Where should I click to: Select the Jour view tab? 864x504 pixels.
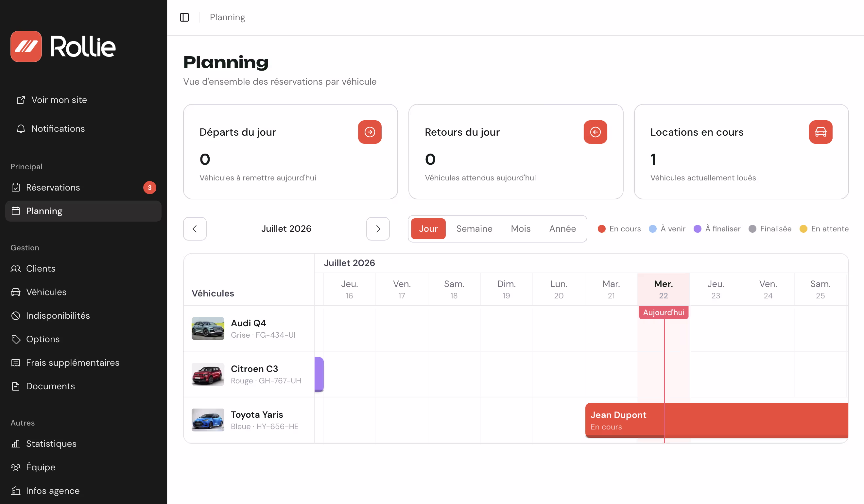(x=428, y=228)
